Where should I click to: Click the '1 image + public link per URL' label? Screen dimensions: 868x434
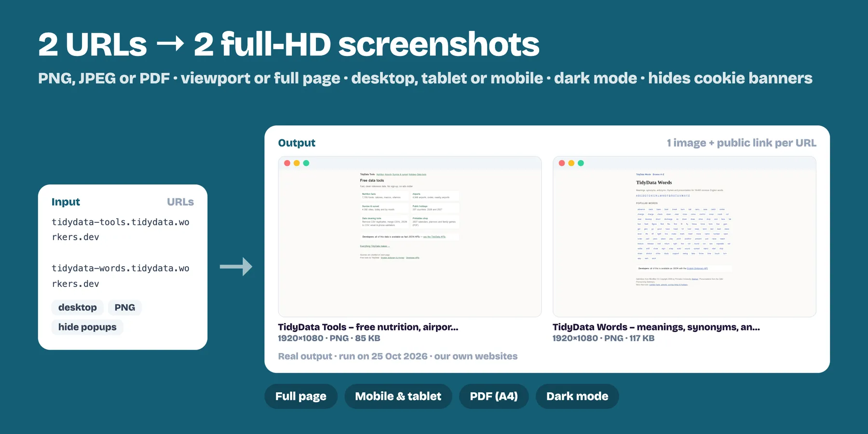tap(741, 143)
